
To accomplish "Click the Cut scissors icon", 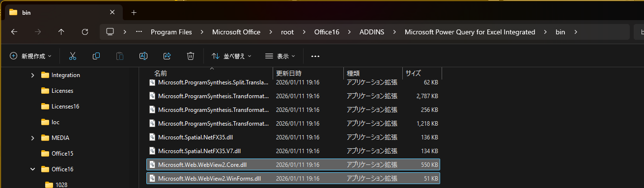I will coord(73,56).
